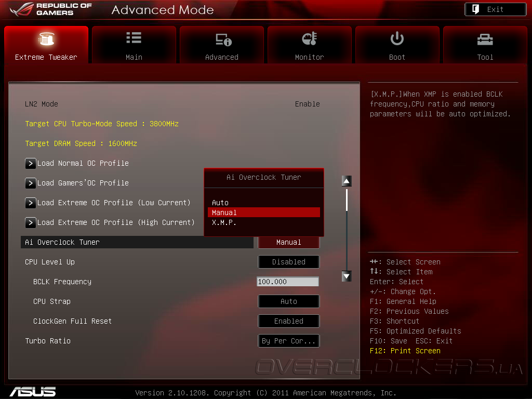
Task: Choose Auto in Ai Overclock Tuner popup
Action: click(263, 203)
